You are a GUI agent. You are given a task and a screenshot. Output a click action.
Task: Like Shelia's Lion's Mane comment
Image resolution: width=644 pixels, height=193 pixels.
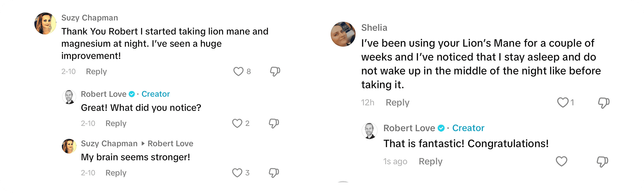pos(563,103)
